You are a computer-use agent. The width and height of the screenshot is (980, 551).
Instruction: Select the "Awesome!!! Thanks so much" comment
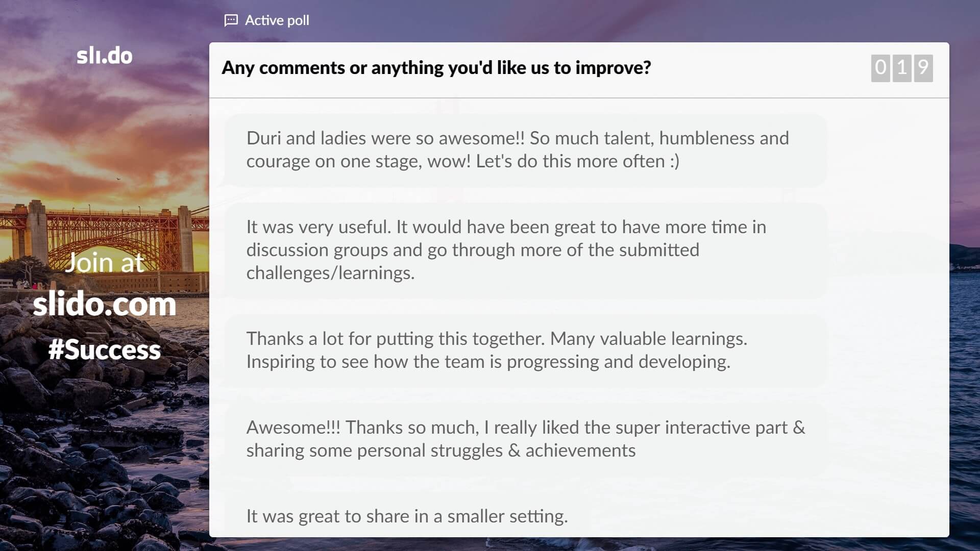[526, 439]
